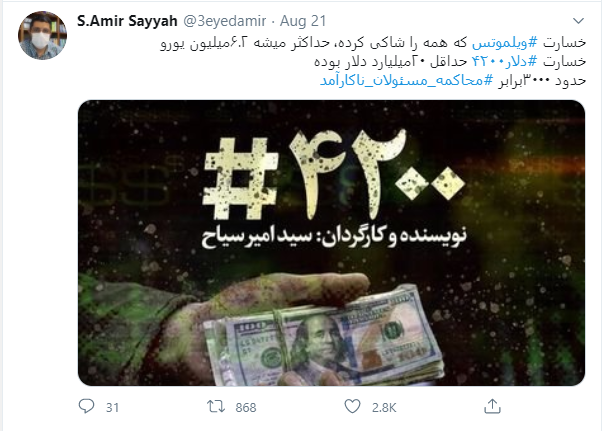
Task: Open the Aug 21 timestamp link
Action: click(x=303, y=21)
